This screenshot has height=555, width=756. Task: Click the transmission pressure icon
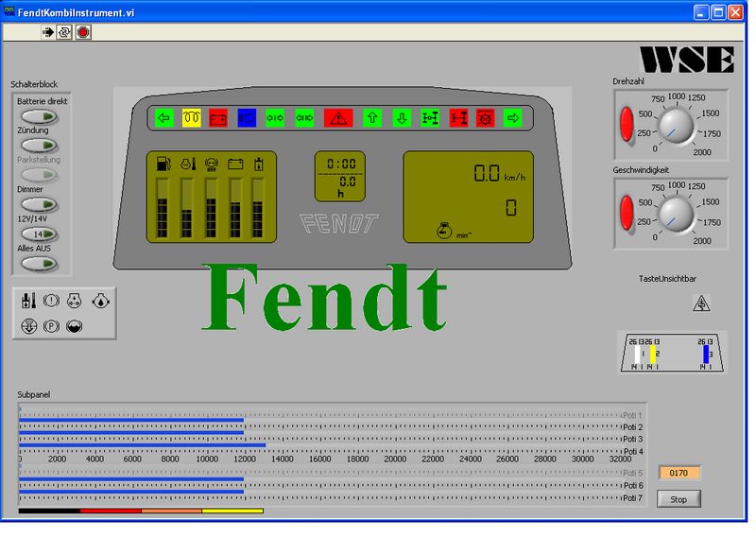[x=74, y=301]
